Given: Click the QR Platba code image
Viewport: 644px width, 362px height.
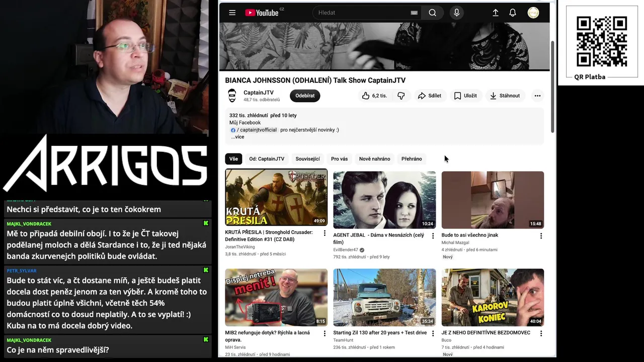Looking at the screenshot, I should tap(602, 41).
